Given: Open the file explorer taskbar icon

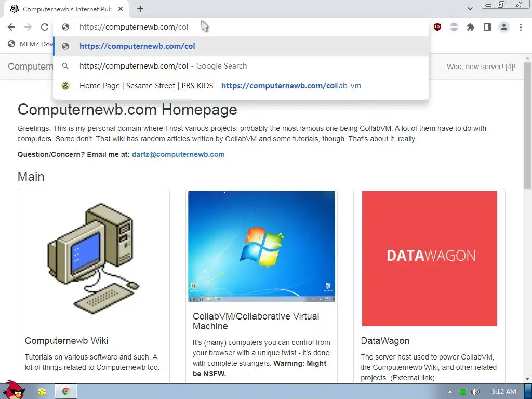Looking at the screenshot, I should pos(42,392).
